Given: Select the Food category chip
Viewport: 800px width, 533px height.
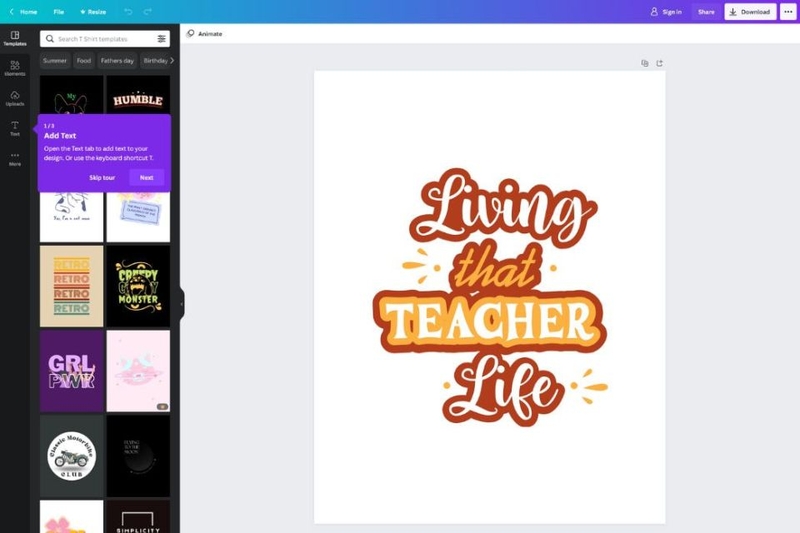Looking at the screenshot, I should [84, 61].
